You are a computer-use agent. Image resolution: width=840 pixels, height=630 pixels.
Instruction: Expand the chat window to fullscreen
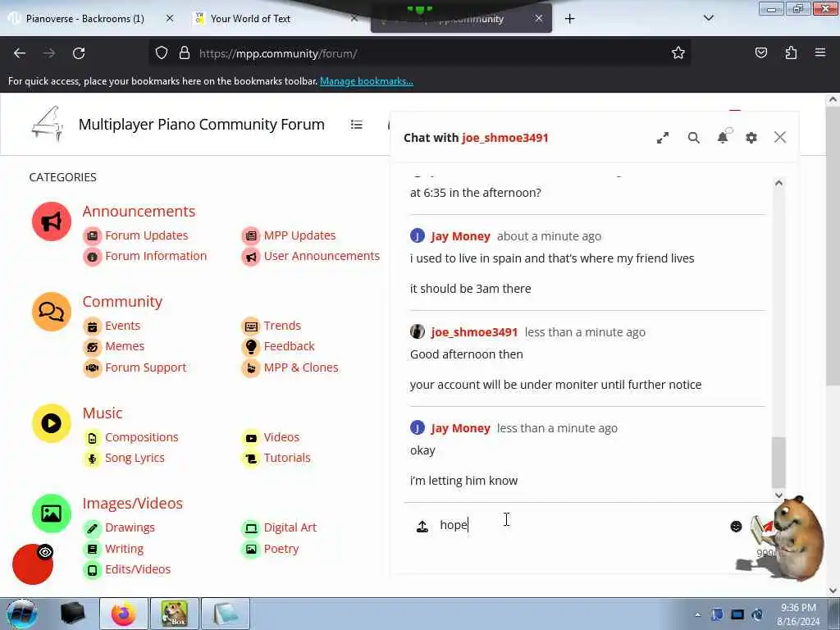point(663,138)
